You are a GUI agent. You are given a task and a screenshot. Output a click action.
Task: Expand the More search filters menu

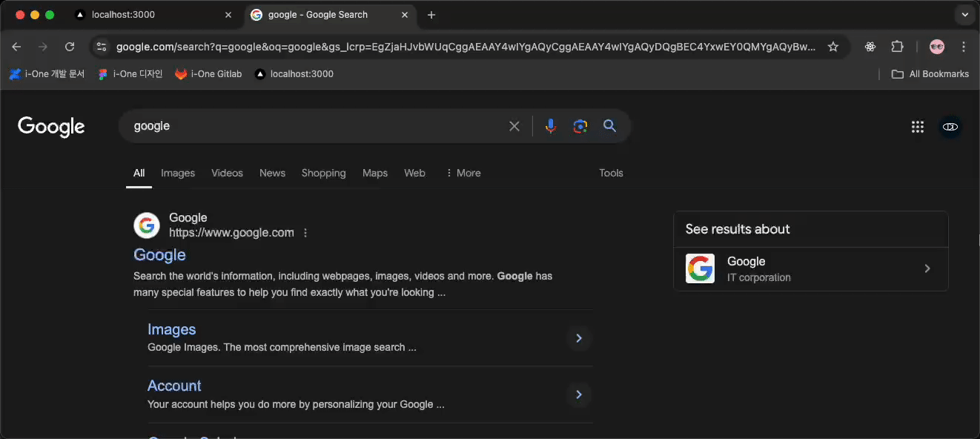coord(463,173)
